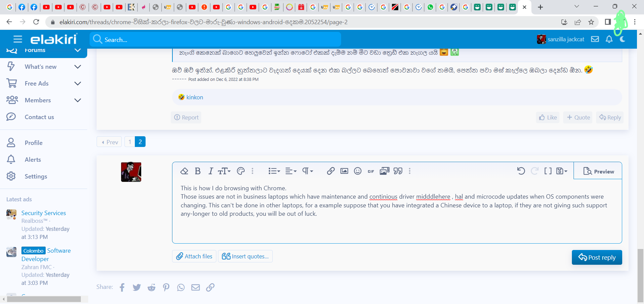The height and width of the screenshot is (304, 644).
Task: Toggle BB code mode with bracket icon
Action: point(548,171)
